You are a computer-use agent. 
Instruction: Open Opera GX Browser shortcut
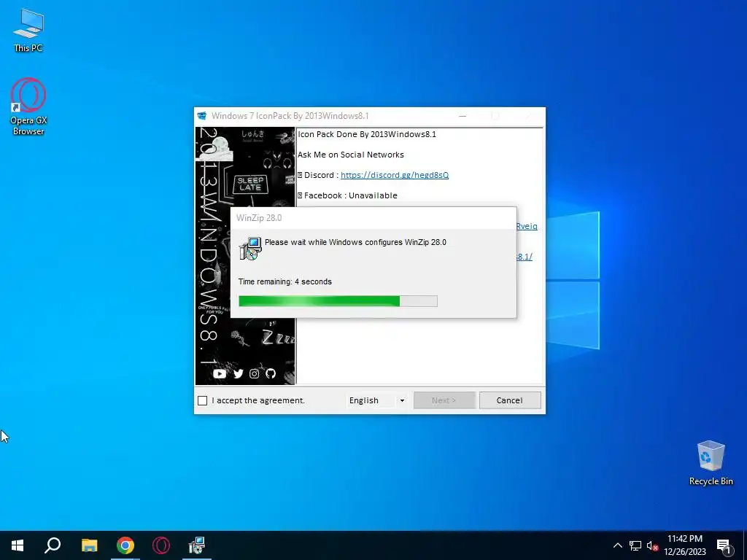pos(28,106)
